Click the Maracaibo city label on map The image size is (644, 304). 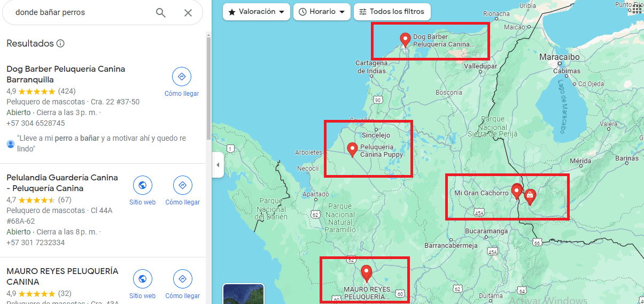click(x=559, y=57)
